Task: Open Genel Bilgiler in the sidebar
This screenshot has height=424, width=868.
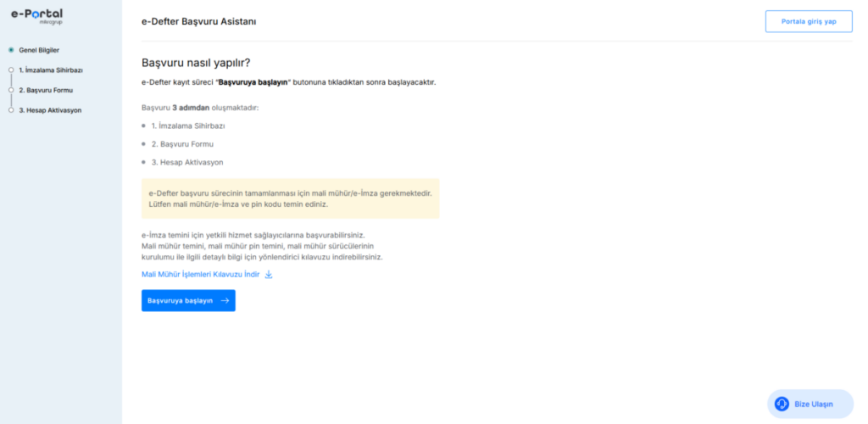Action: coord(39,50)
